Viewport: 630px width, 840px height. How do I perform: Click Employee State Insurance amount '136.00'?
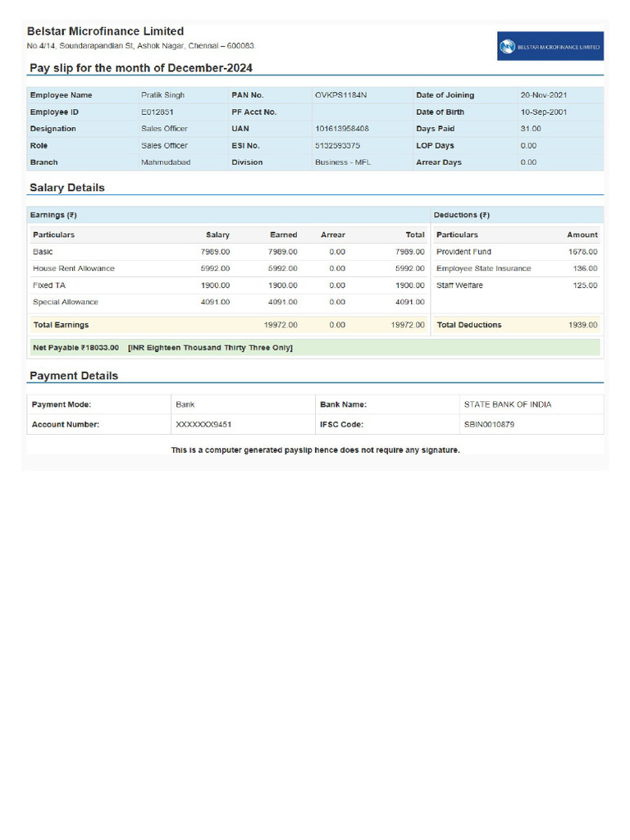[x=585, y=268]
